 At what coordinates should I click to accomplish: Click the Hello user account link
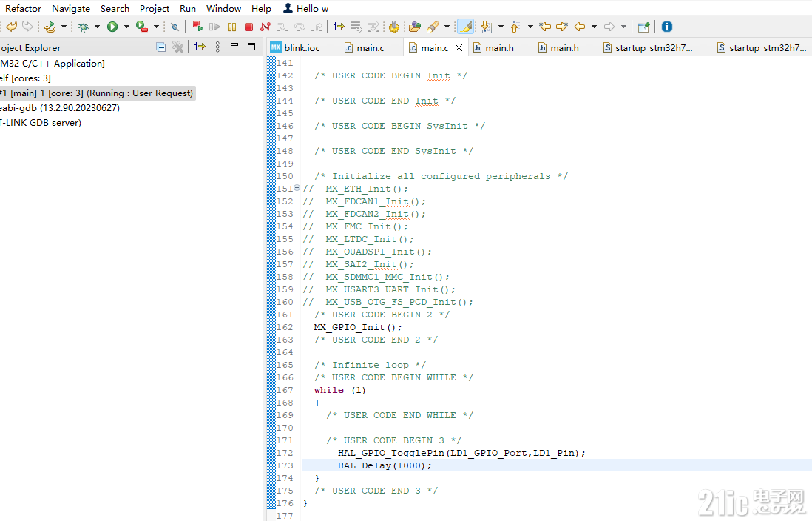tap(306, 9)
